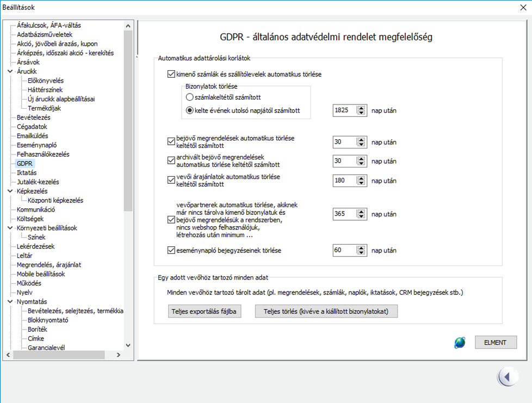Open Eseménynapló settings

(36, 145)
